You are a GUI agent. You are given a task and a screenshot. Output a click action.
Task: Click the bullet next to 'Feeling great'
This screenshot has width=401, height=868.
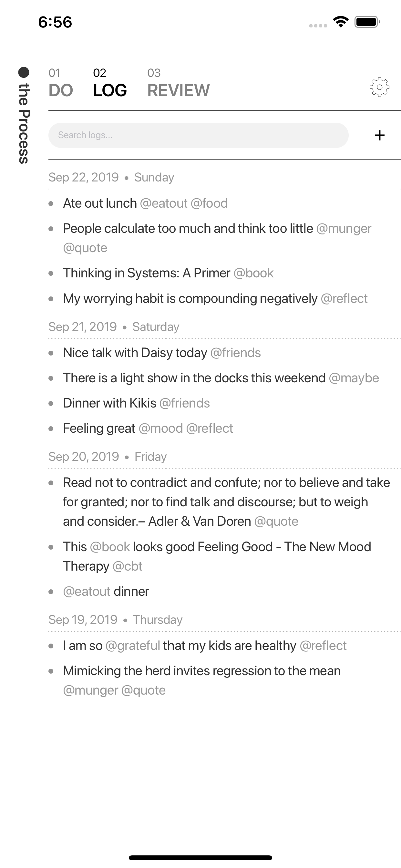51,428
